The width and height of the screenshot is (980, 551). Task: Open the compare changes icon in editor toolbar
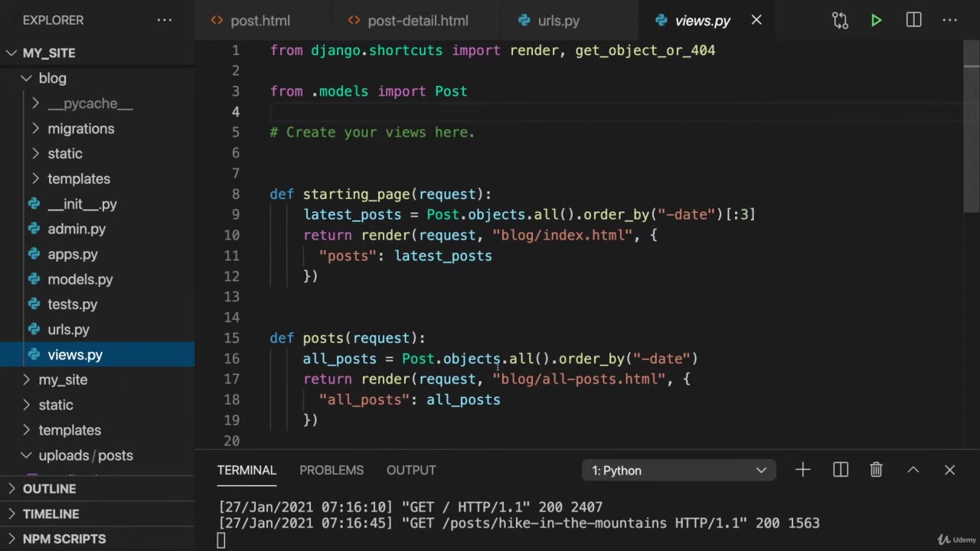click(x=840, y=21)
